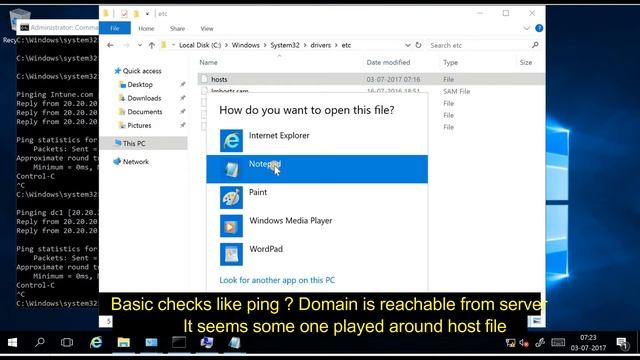Click the WordPad icon in dialog

pyautogui.click(x=231, y=254)
